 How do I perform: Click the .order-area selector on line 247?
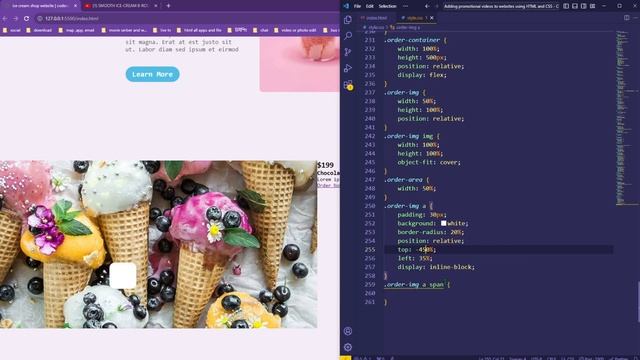click(x=403, y=180)
